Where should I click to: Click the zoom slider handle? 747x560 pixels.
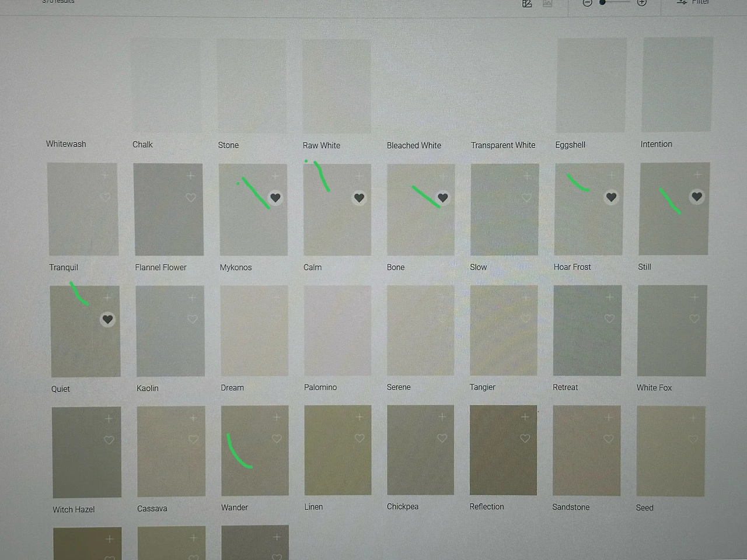tap(602, 3)
